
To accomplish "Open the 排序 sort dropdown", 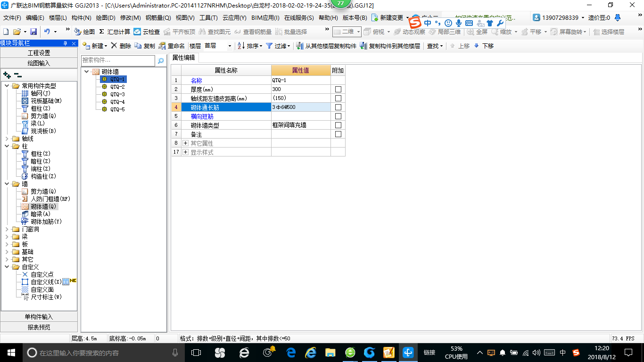I will pos(250,46).
